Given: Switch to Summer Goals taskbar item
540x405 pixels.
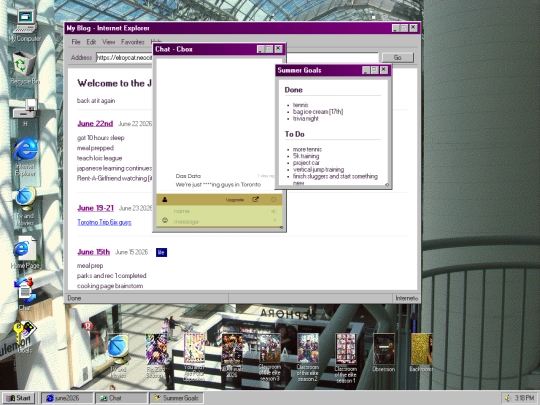Looking at the screenshot, I should coord(176,398).
